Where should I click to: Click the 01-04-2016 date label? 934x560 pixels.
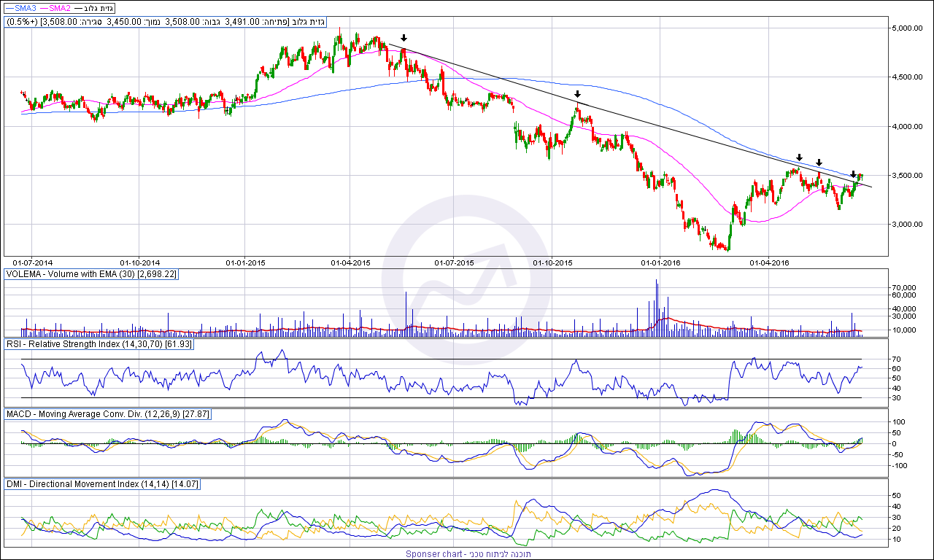(x=770, y=262)
